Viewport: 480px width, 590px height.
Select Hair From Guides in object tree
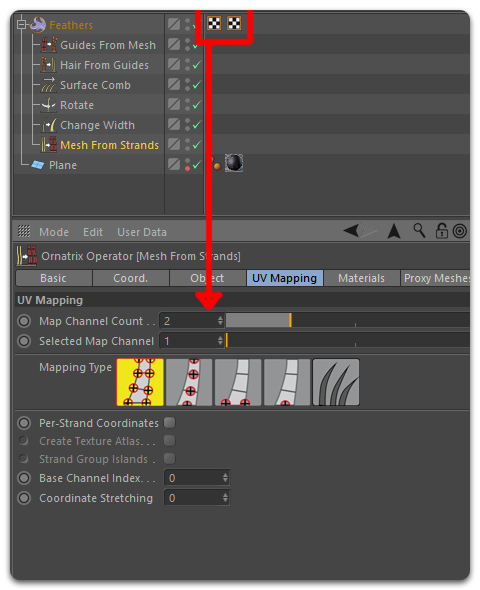click(x=104, y=65)
